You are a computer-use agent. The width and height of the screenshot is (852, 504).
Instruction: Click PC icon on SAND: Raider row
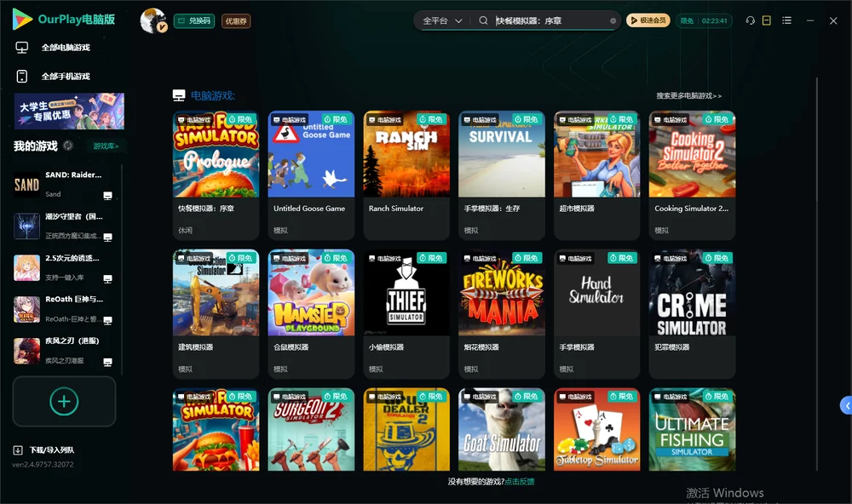(x=107, y=196)
